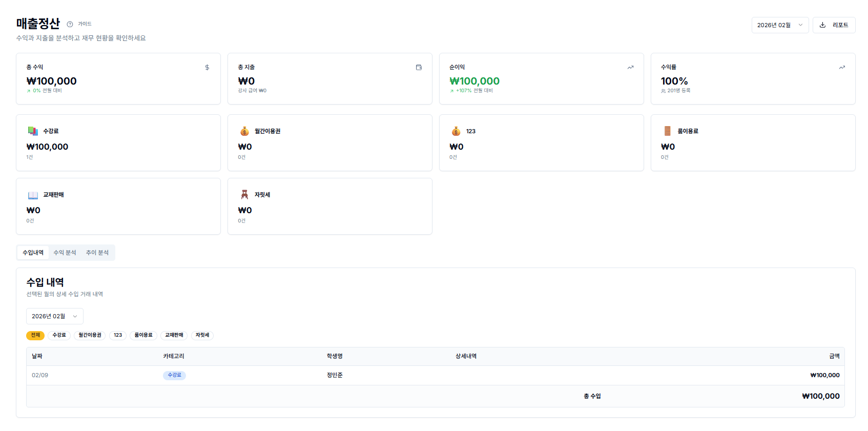Click the open book icon beside 교재판매
Screen dimensions: 868x431
click(33, 195)
